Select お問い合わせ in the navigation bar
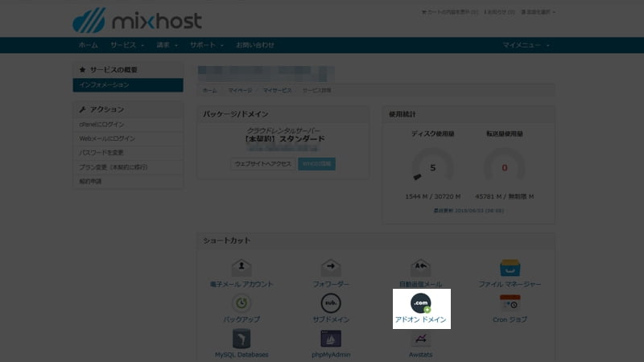The width and height of the screenshot is (644, 362). pyautogui.click(x=254, y=45)
